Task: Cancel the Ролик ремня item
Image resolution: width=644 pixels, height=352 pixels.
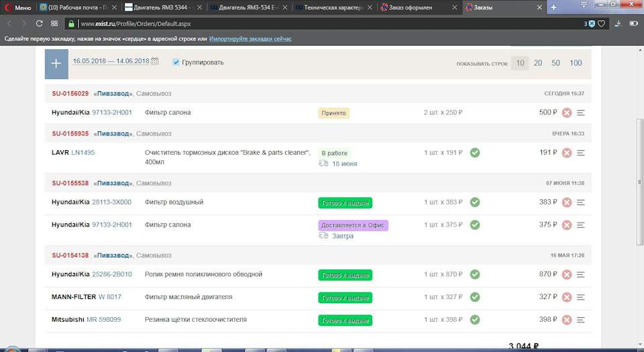Action: click(x=567, y=275)
